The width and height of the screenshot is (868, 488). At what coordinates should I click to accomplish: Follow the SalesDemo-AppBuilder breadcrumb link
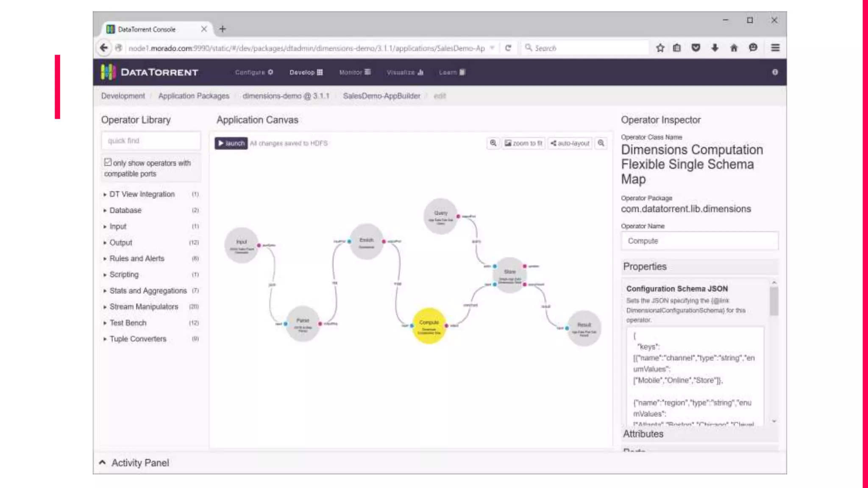pyautogui.click(x=381, y=96)
